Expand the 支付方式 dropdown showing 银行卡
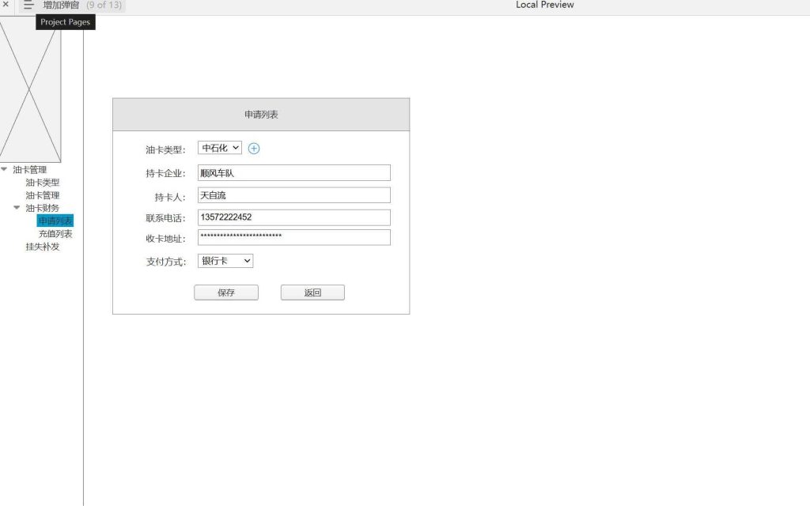This screenshot has height=532, width=810. 225,261
